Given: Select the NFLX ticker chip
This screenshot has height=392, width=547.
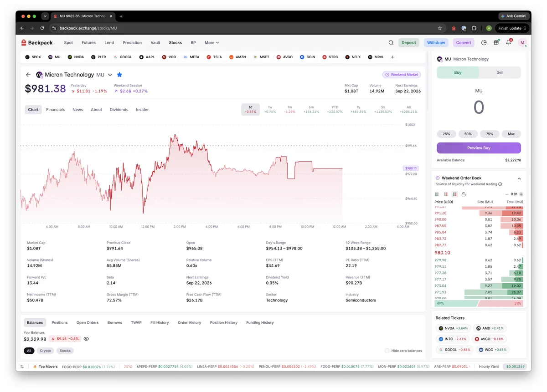Looking at the screenshot, I should [x=353, y=57].
